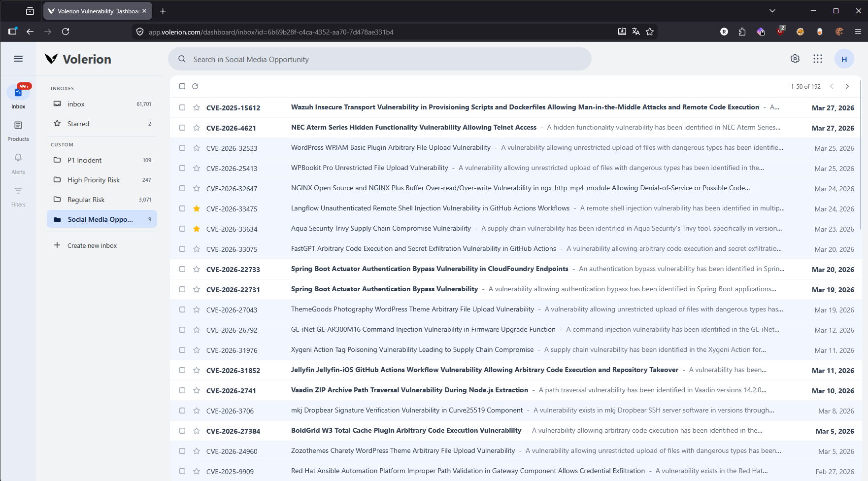Open the browser tab list dropdown
The width and height of the screenshot is (868, 481).
click(772, 10)
